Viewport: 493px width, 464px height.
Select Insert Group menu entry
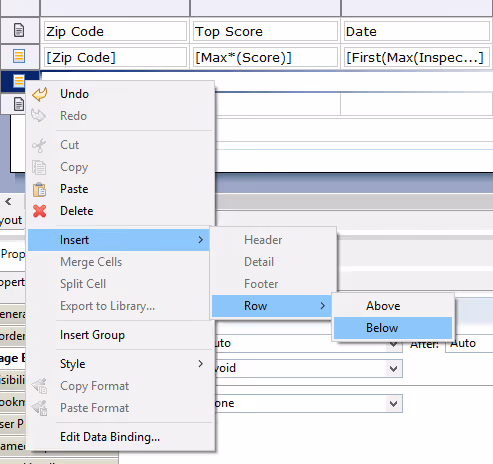click(92, 335)
